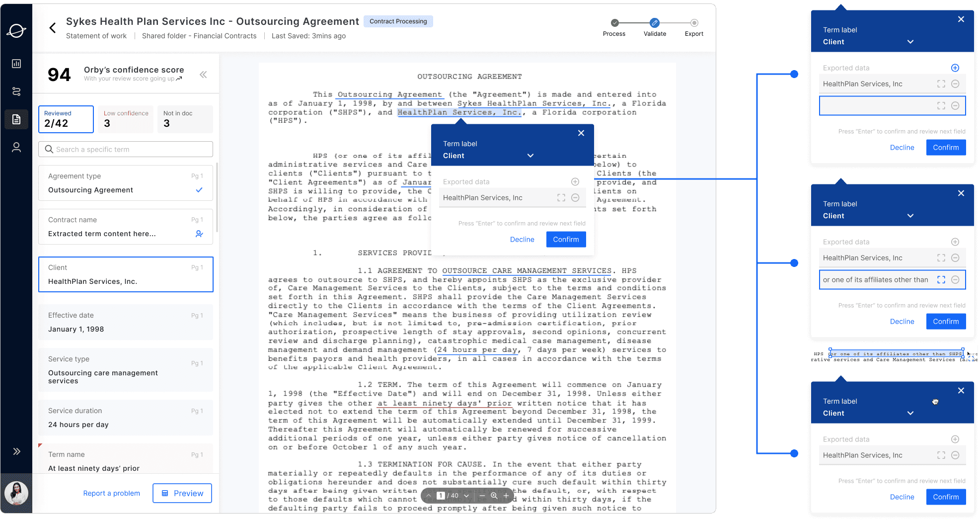Remove HealthPlan entry in bottom right popup

[955, 455]
